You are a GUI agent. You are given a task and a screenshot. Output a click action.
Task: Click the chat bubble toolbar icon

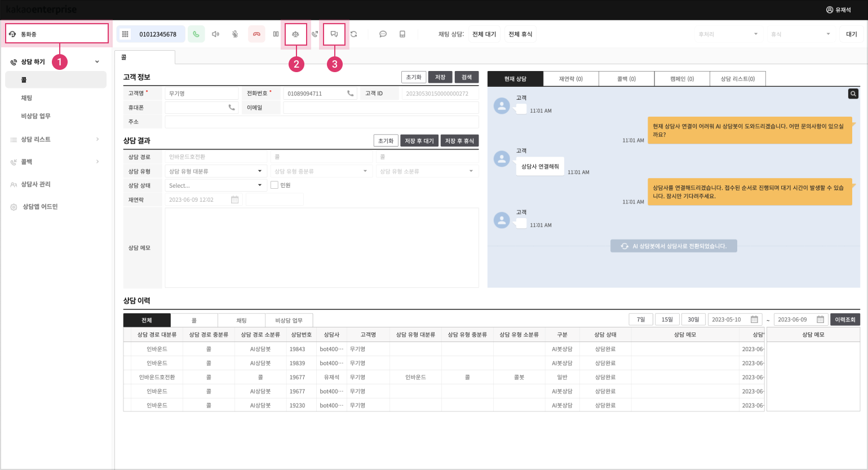[x=383, y=34]
